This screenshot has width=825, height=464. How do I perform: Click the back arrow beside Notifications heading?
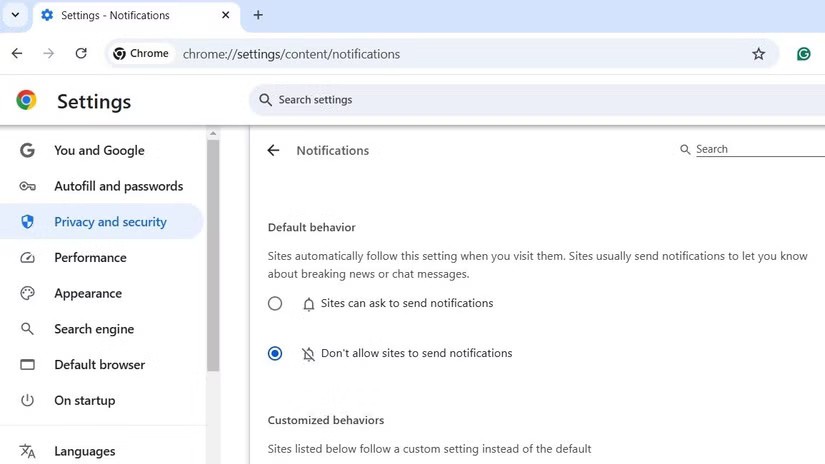[273, 150]
